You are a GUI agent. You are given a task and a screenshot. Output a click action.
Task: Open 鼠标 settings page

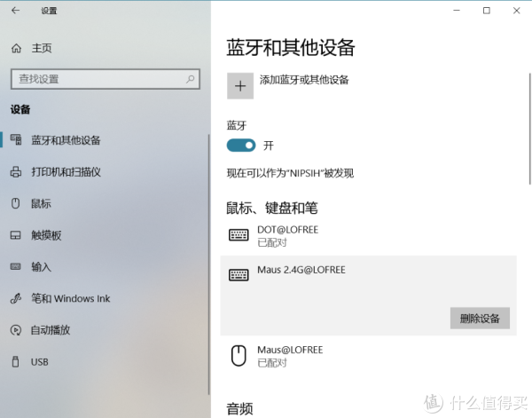click(x=41, y=203)
